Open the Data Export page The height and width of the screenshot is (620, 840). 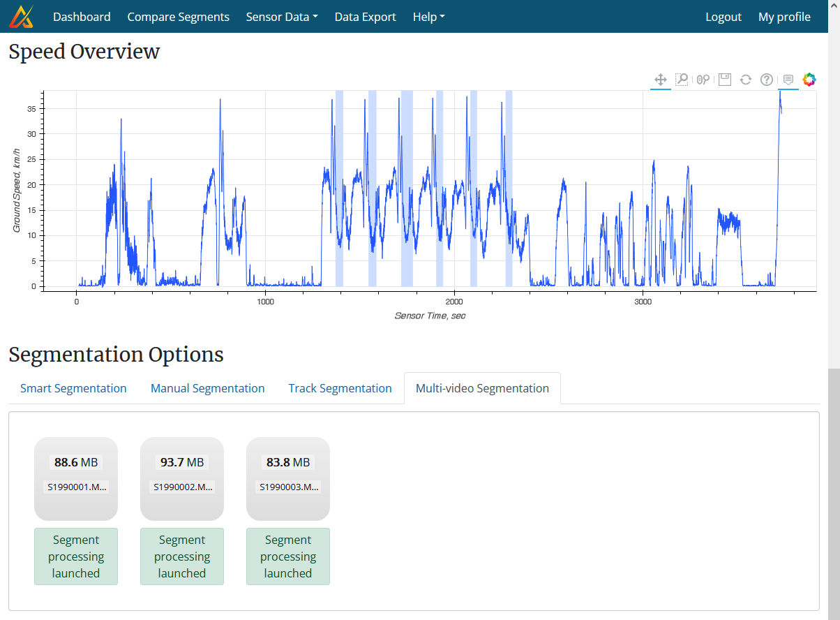(x=365, y=17)
